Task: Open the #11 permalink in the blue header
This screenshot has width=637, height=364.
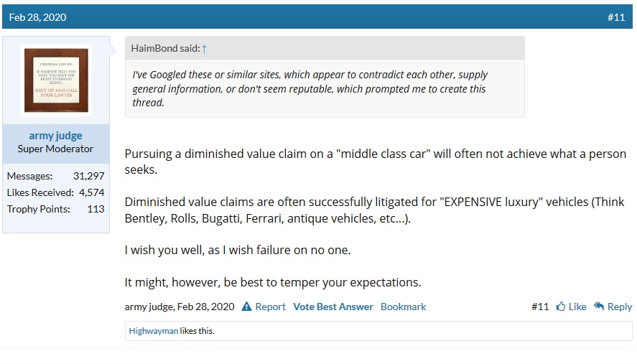Action: [616, 17]
